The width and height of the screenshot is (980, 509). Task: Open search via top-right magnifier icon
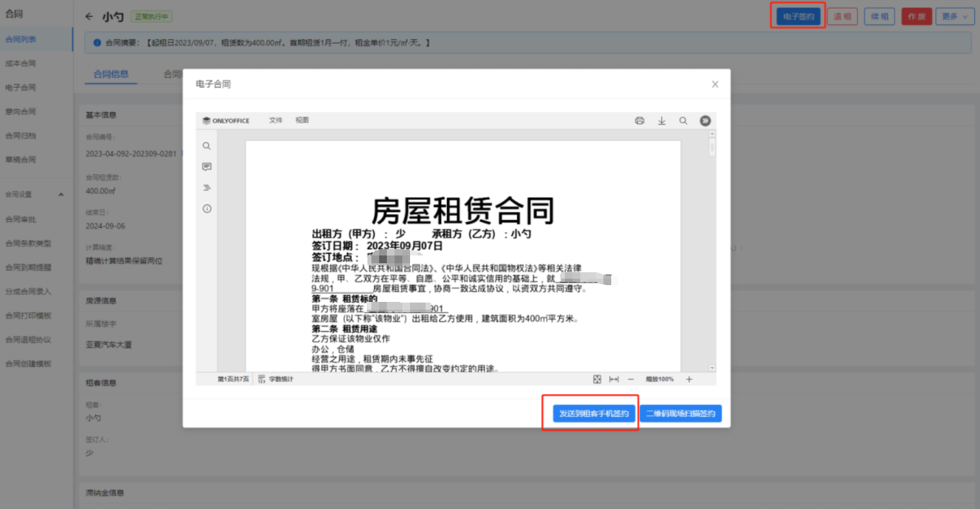pos(683,121)
